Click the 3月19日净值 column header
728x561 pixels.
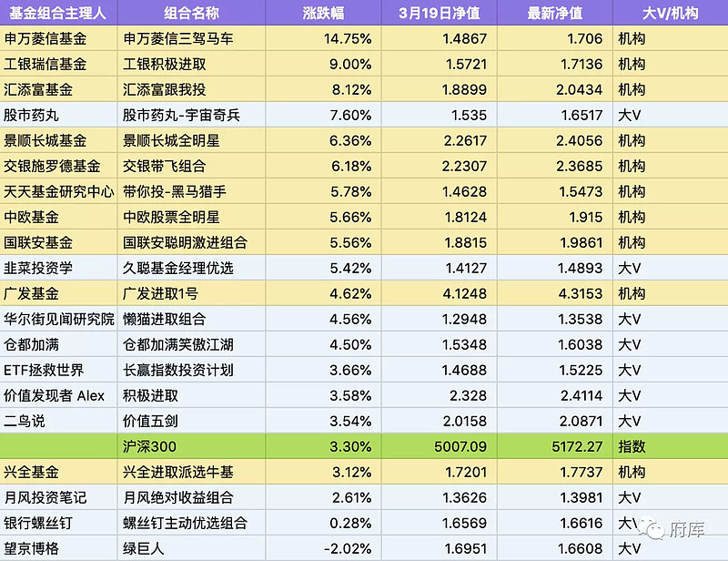[440, 13]
